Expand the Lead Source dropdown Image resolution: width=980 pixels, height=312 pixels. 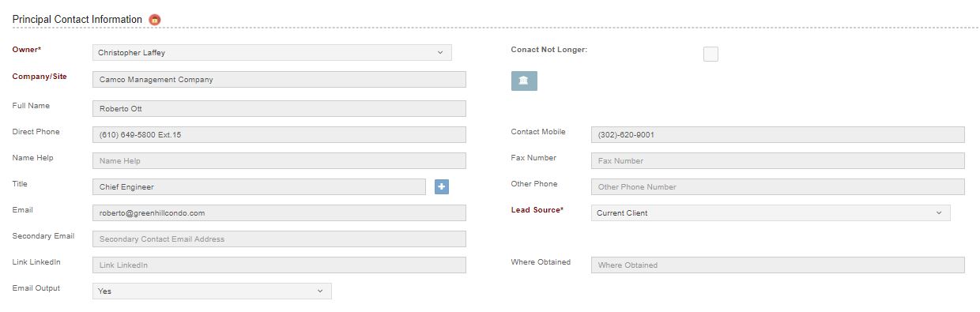pos(771,213)
